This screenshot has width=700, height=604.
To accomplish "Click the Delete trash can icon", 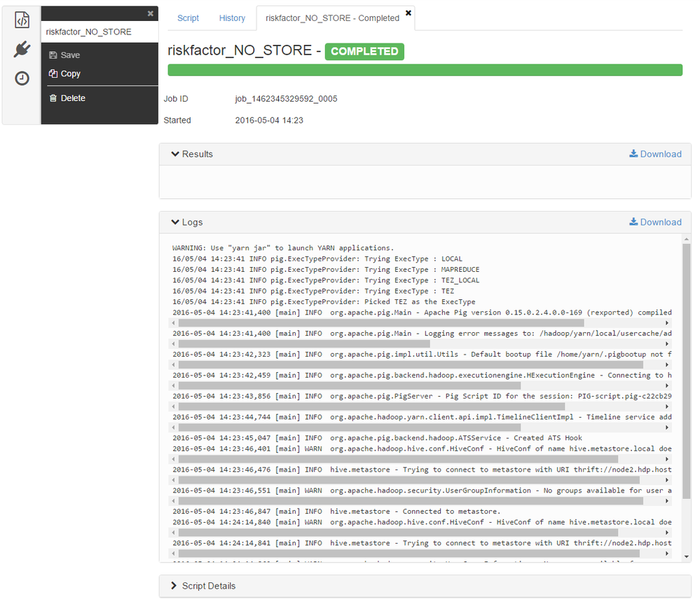I will click(x=53, y=98).
